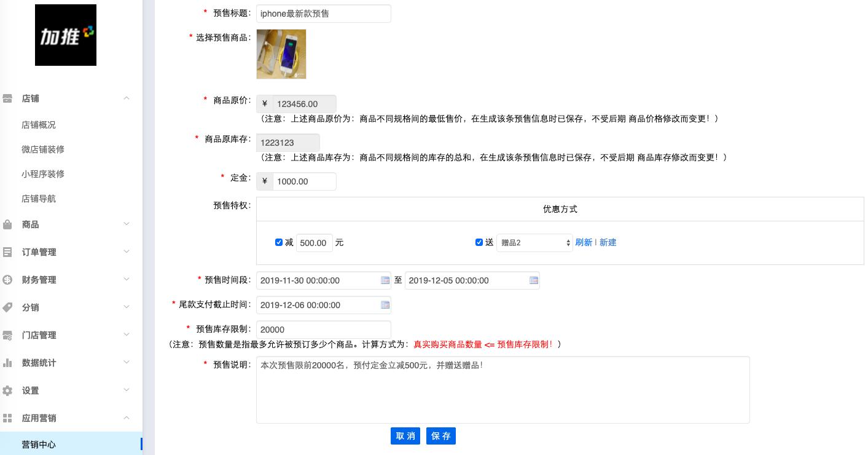The height and width of the screenshot is (455, 868).
Task: Collapse the 店铺 menu chevron
Action: click(127, 98)
